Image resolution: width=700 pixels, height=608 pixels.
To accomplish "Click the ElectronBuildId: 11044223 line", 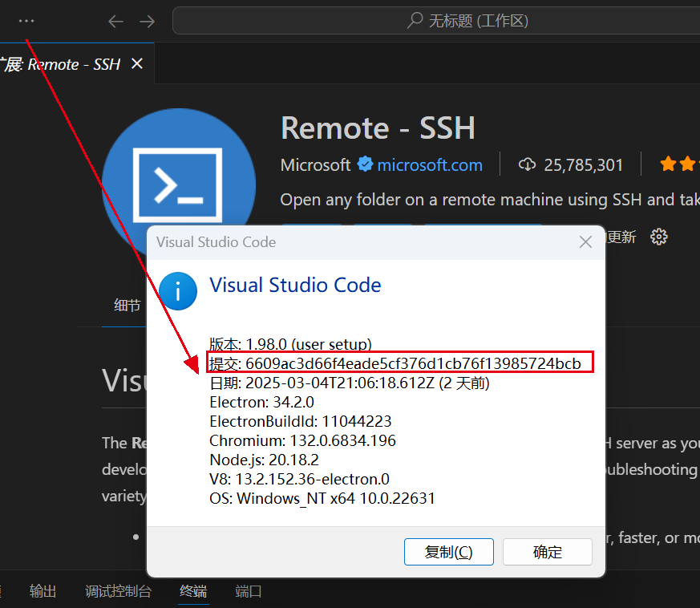I will 301,421.
